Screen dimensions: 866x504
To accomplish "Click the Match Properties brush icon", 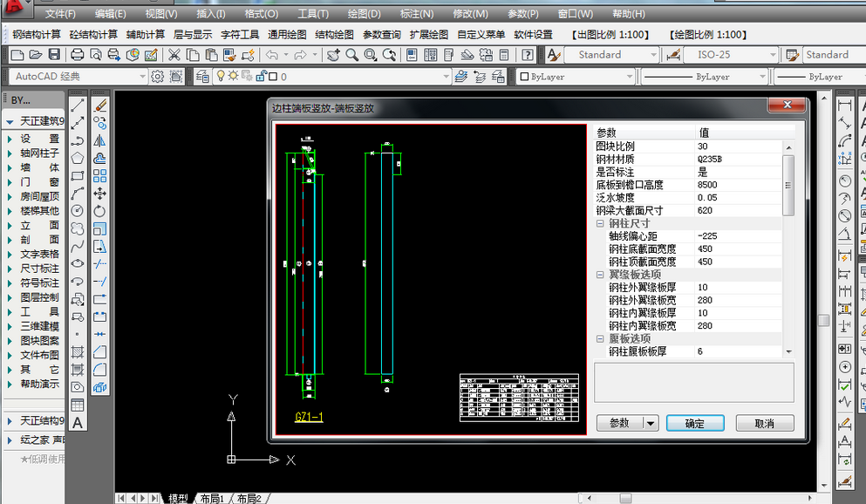I will [x=248, y=55].
